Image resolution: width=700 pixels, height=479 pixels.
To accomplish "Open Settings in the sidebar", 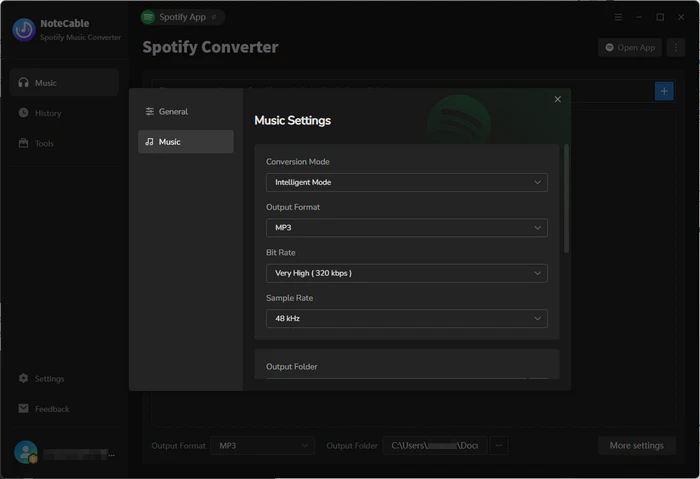I will [64, 379].
